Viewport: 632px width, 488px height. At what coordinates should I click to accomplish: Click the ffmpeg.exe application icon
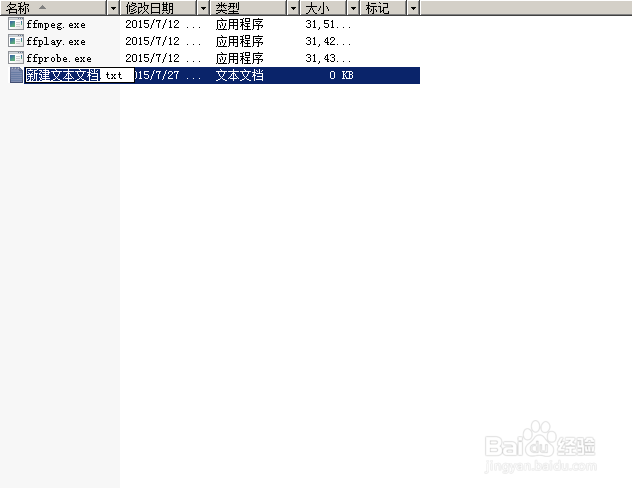[16, 24]
